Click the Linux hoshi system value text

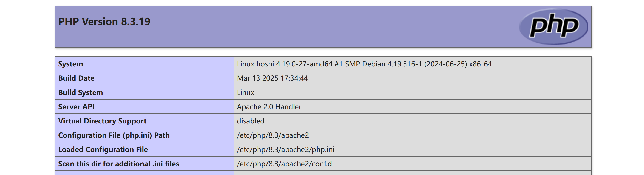(x=364, y=64)
